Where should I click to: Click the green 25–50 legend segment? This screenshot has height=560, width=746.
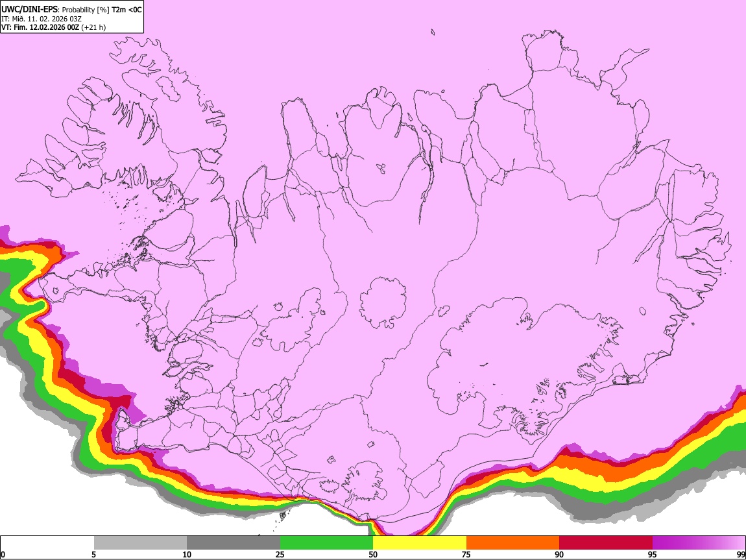[x=326, y=542]
